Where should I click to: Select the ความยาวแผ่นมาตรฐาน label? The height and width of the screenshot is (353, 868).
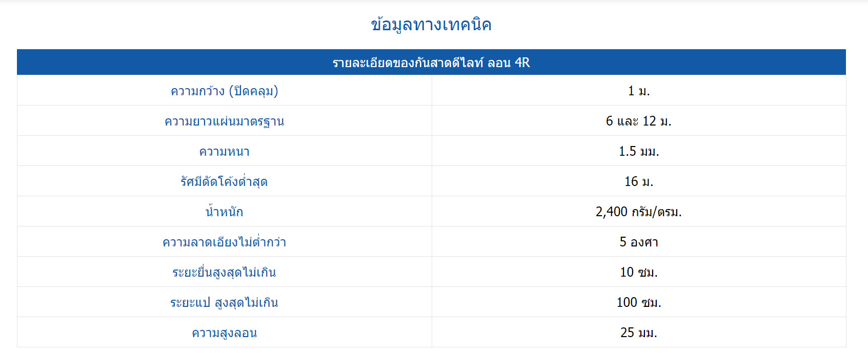coord(224,121)
